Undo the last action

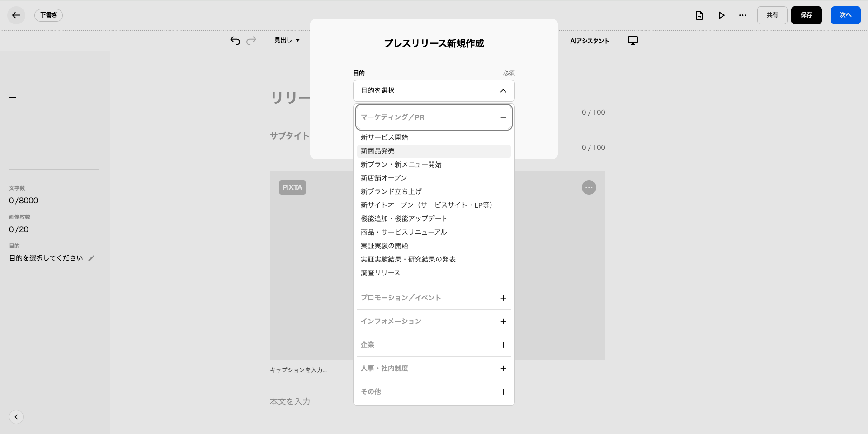click(235, 41)
